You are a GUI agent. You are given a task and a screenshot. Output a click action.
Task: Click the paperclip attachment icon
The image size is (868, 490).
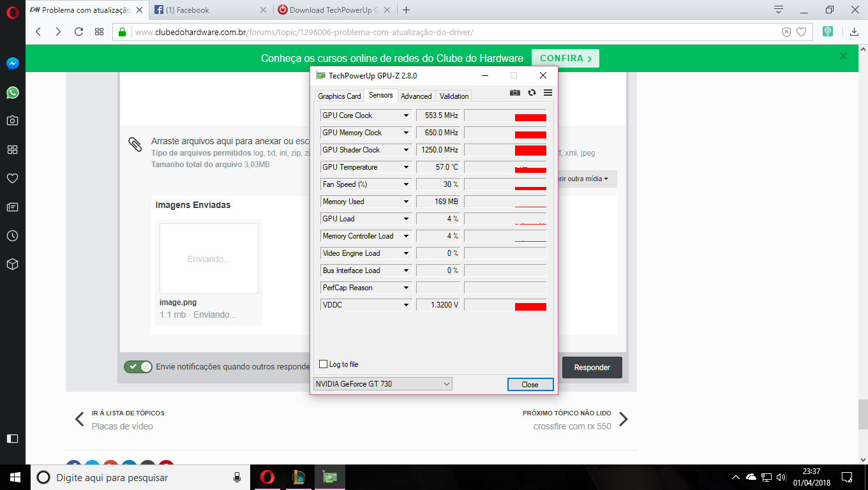[x=135, y=144]
